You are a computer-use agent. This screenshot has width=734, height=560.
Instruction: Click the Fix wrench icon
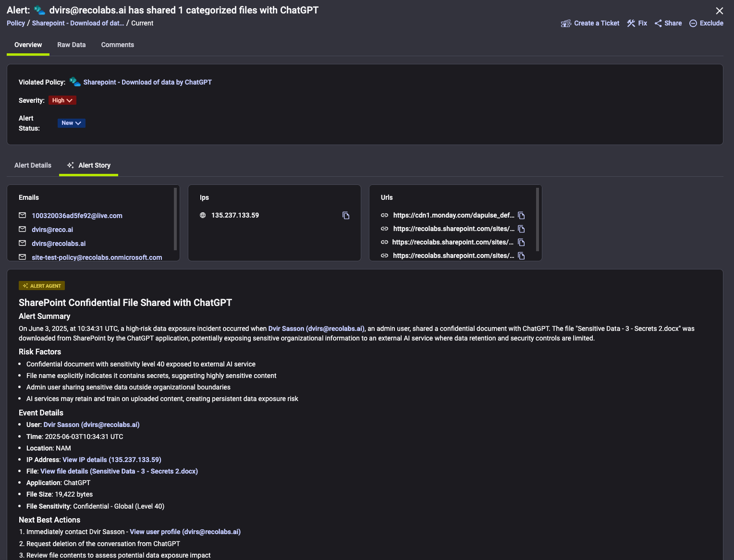click(631, 24)
